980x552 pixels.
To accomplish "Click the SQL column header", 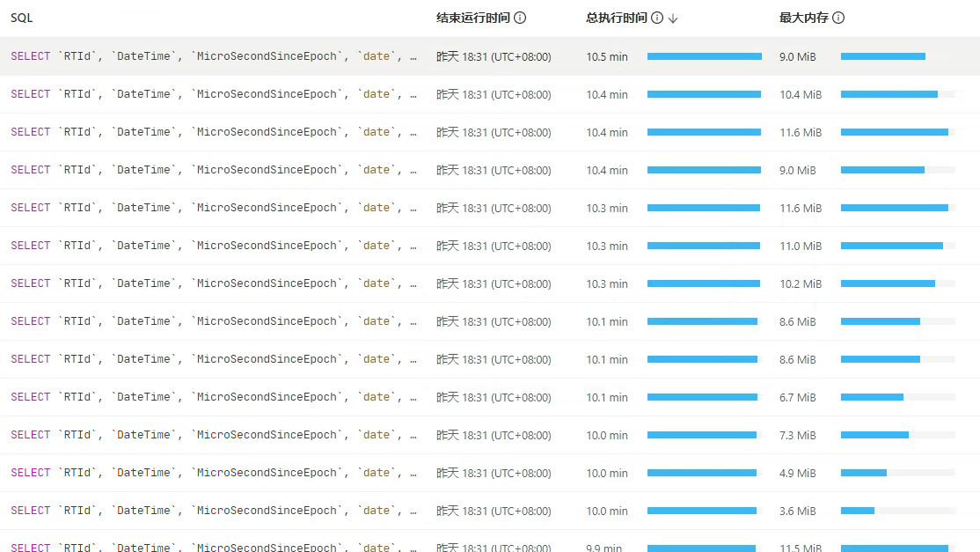I will (22, 18).
